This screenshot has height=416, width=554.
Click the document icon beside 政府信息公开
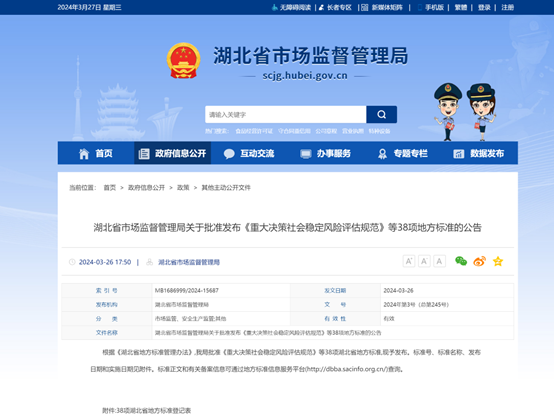point(144,154)
